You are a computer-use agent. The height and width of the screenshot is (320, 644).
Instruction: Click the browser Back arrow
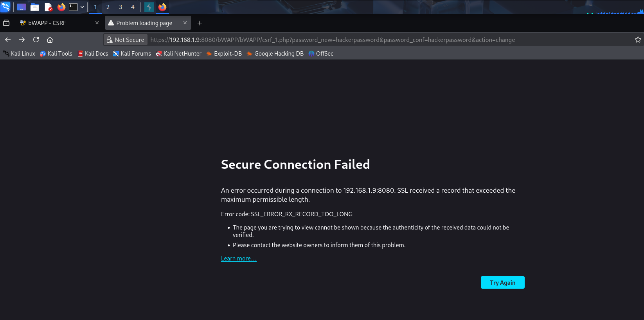coord(8,40)
